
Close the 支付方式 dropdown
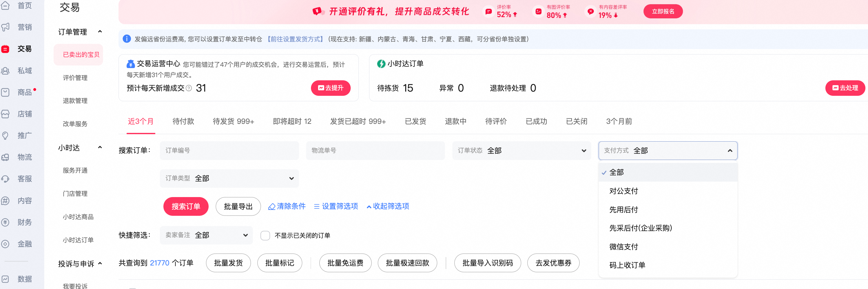[668, 150]
